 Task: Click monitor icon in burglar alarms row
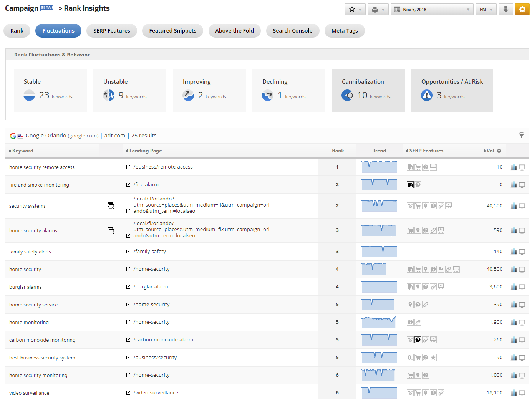[x=522, y=287]
